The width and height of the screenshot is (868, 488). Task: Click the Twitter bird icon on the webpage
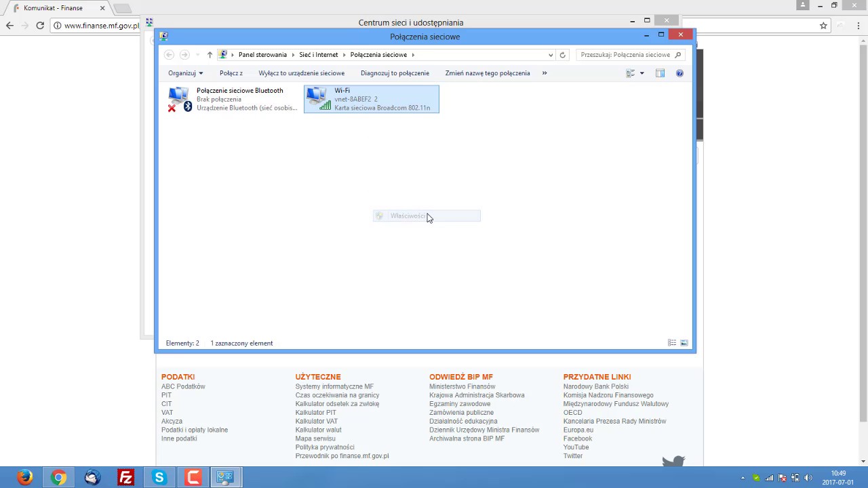click(x=673, y=462)
